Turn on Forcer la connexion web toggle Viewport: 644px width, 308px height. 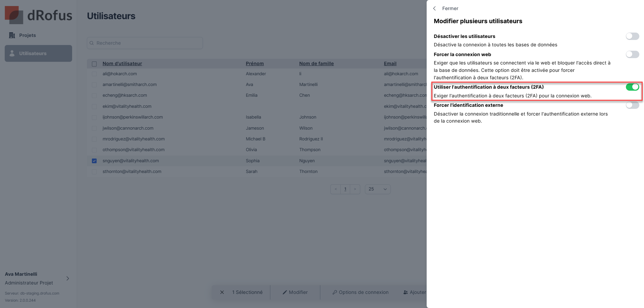coord(632,54)
